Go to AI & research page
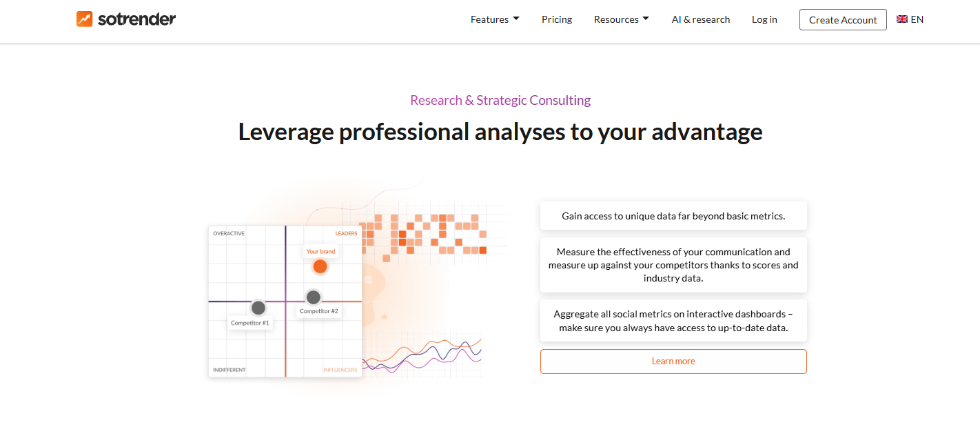This screenshot has height=425, width=980. coord(700,19)
